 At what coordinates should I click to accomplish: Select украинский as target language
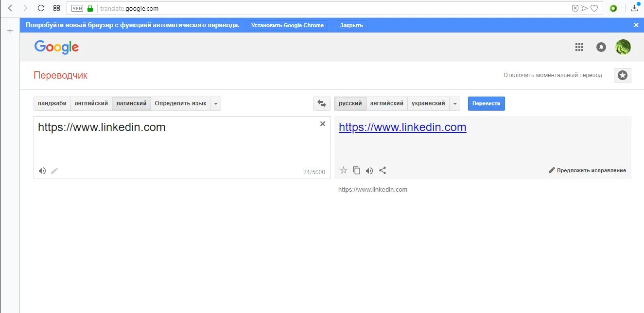[x=429, y=103]
